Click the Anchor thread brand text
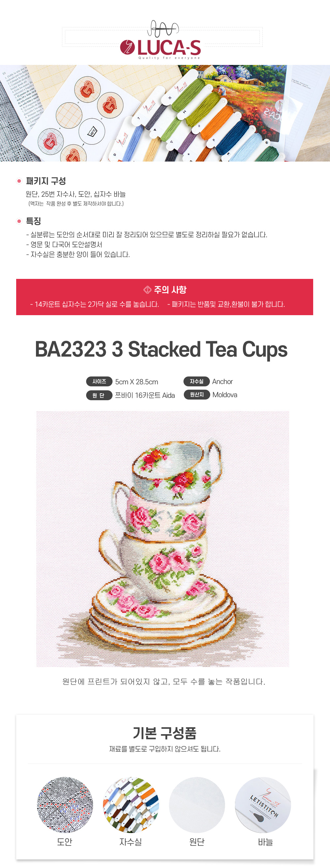Image resolution: width=330 pixels, height=868 pixels. click(222, 381)
